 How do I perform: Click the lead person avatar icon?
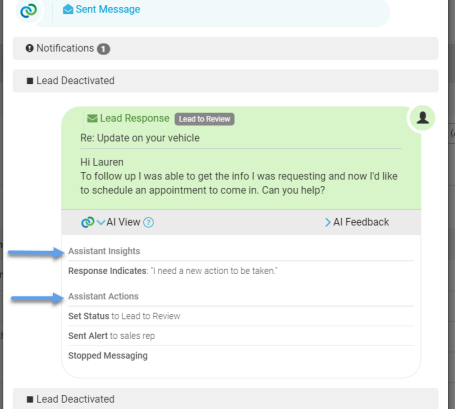423,118
